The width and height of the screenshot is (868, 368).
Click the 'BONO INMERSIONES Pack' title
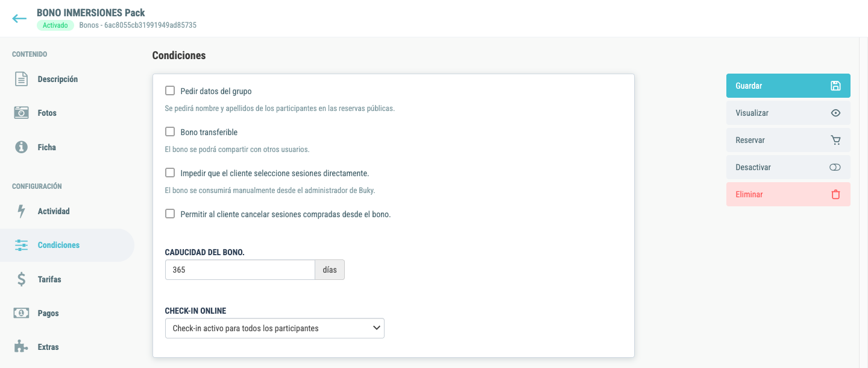[x=91, y=12]
